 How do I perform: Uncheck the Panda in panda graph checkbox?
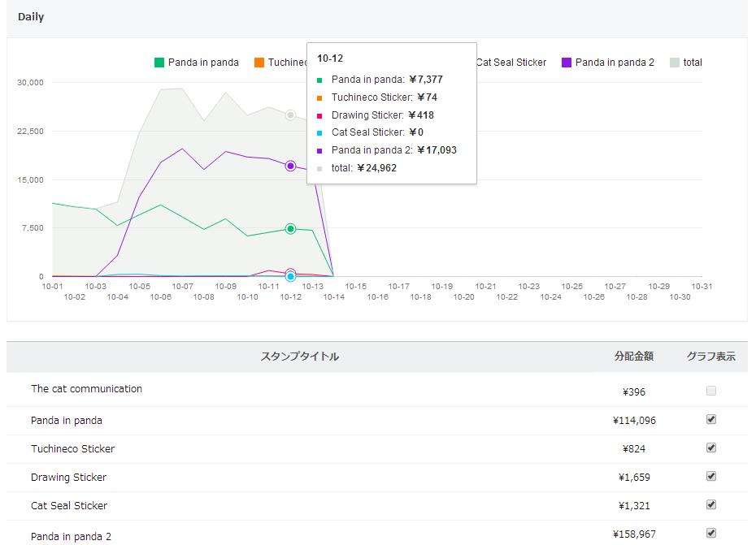click(x=711, y=419)
